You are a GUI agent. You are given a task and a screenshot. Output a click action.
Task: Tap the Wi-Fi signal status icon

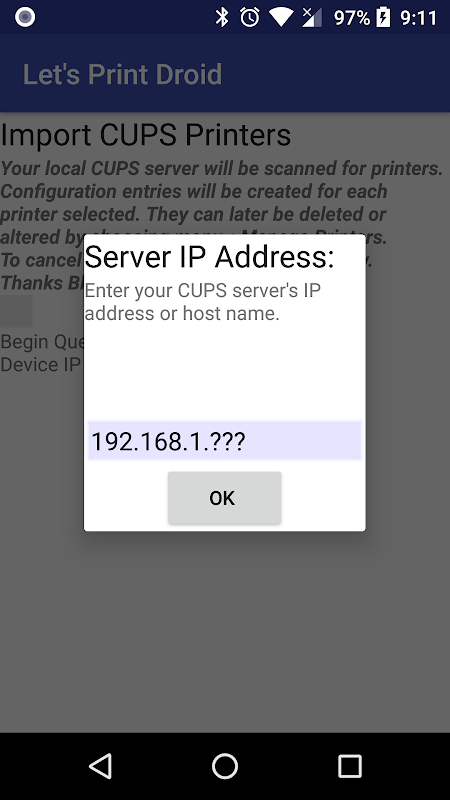pos(282,18)
